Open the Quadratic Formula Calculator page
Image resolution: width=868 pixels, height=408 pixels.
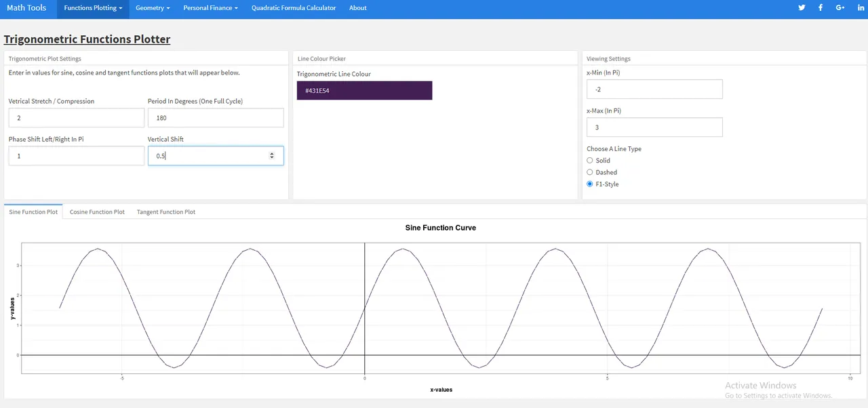[294, 8]
